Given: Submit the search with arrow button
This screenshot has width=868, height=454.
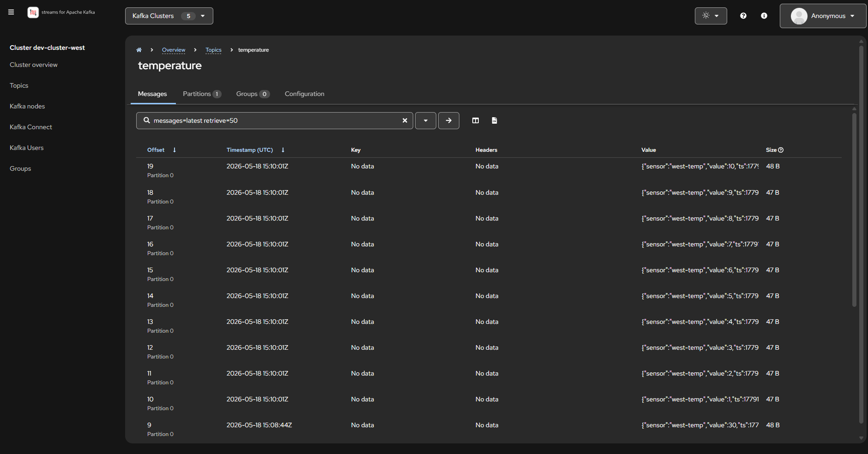Looking at the screenshot, I should pos(449,120).
